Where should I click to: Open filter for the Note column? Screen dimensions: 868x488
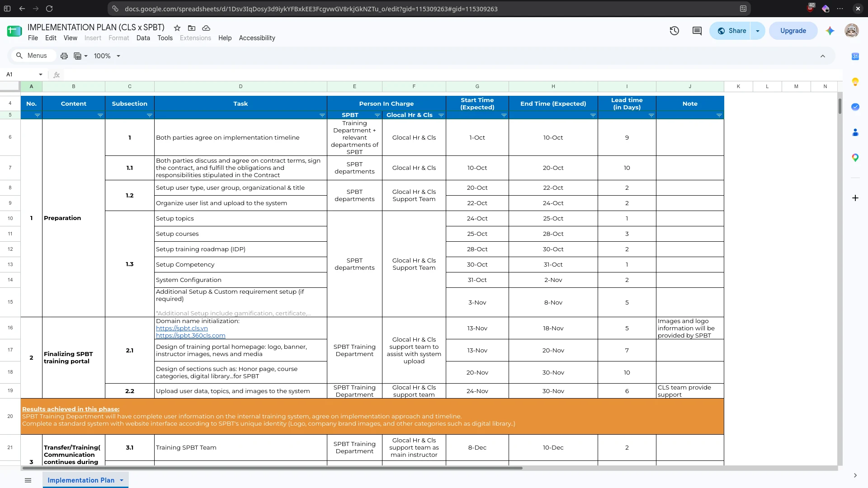(719, 116)
